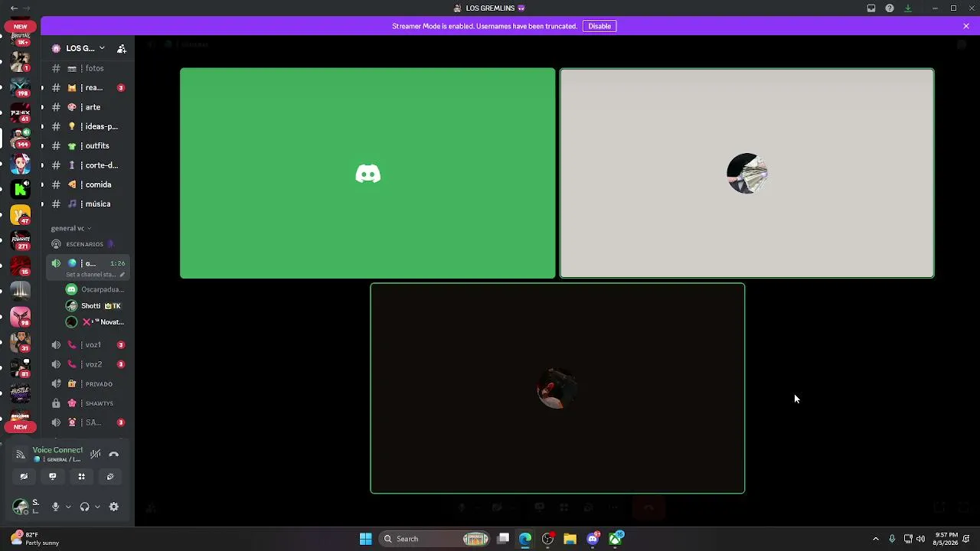Screen dimensions: 980x551
Task: Open microphone input options chevron
Action: click(68, 507)
